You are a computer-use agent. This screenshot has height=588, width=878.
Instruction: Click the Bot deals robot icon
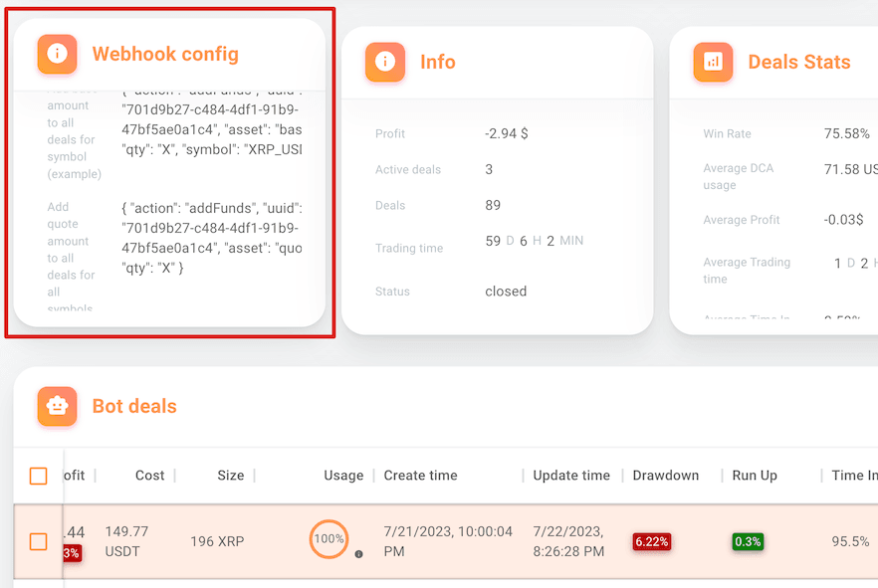[x=57, y=406]
